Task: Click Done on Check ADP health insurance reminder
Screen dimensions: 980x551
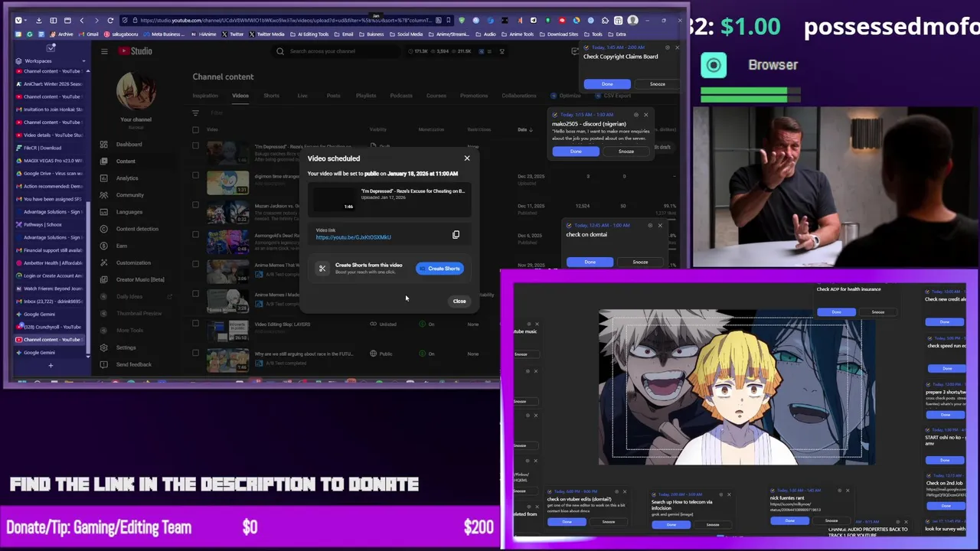Action: pyautogui.click(x=836, y=312)
